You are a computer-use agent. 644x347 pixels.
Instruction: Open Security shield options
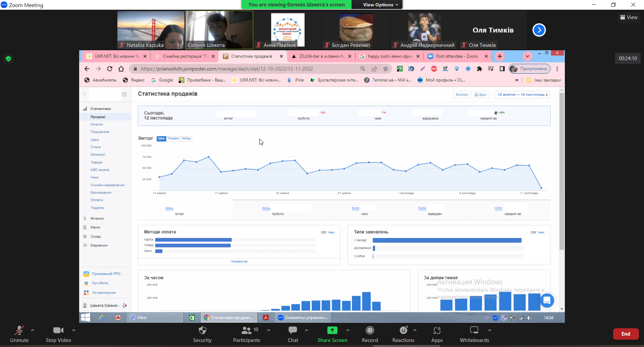point(202,334)
